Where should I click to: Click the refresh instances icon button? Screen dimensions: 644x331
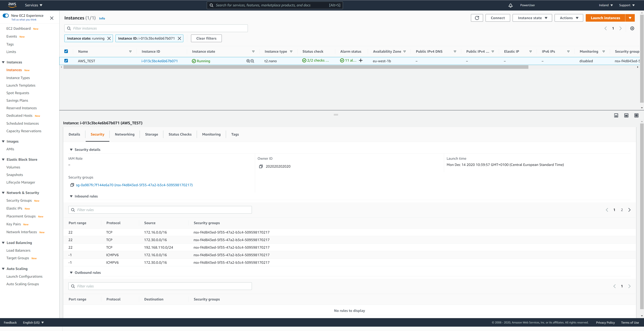click(x=477, y=18)
